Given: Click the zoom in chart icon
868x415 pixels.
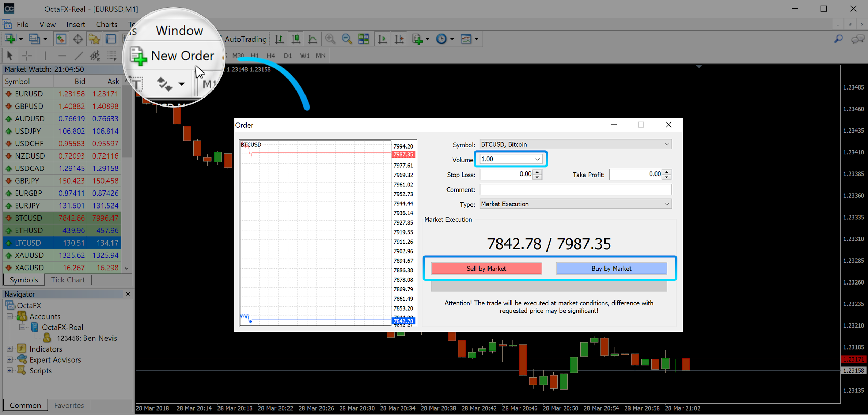Looking at the screenshot, I should tap(331, 39).
